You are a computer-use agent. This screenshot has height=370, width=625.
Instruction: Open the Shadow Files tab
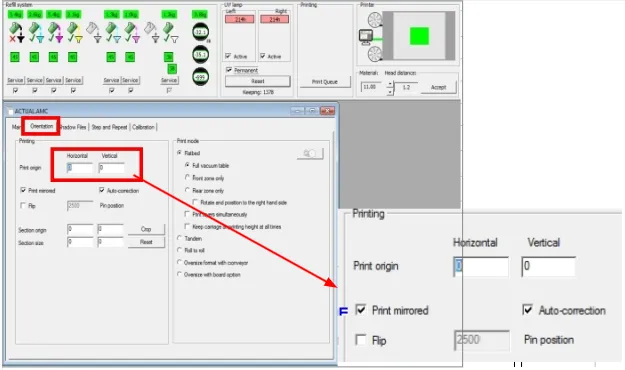point(73,127)
